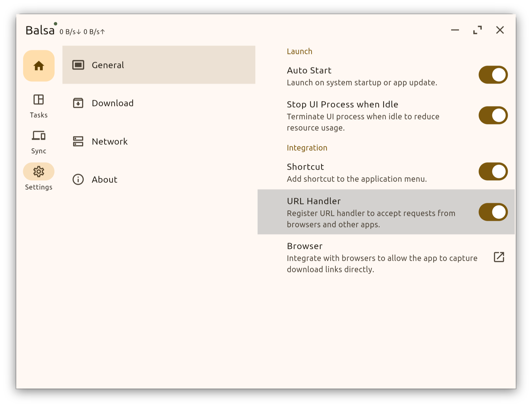Switch to the Network settings section

pyautogui.click(x=109, y=141)
